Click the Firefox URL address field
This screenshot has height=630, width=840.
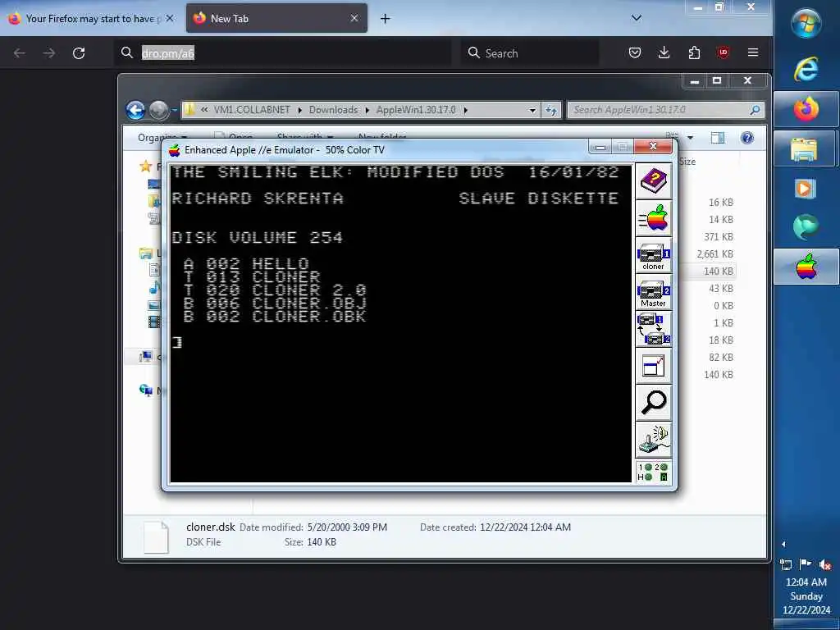click(282, 53)
